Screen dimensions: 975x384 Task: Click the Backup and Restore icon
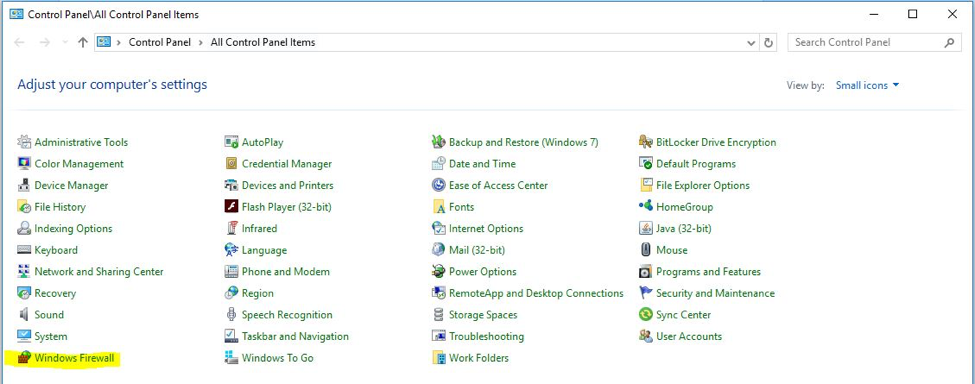tap(439, 142)
